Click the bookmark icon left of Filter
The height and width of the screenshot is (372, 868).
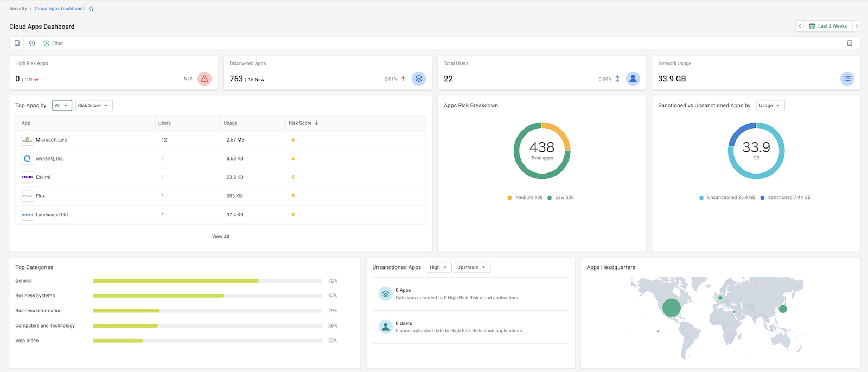click(17, 43)
